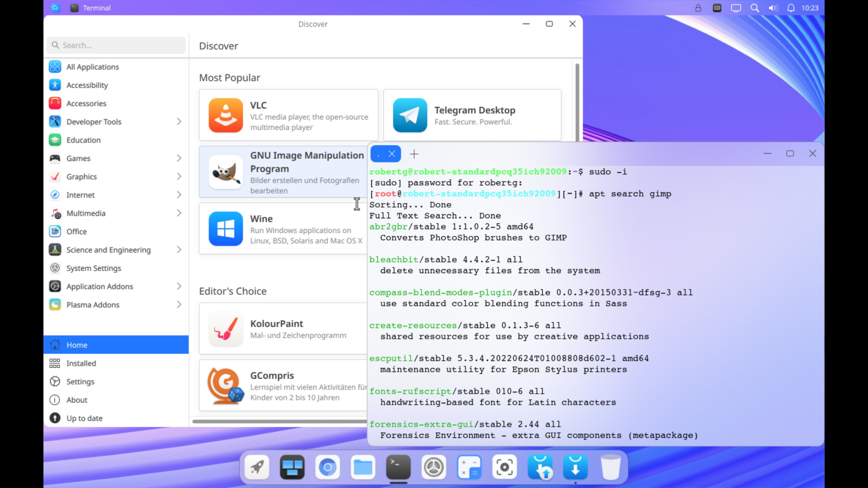Open the file manager from dock
The height and width of the screenshot is (488, 868).
point(363,467)
